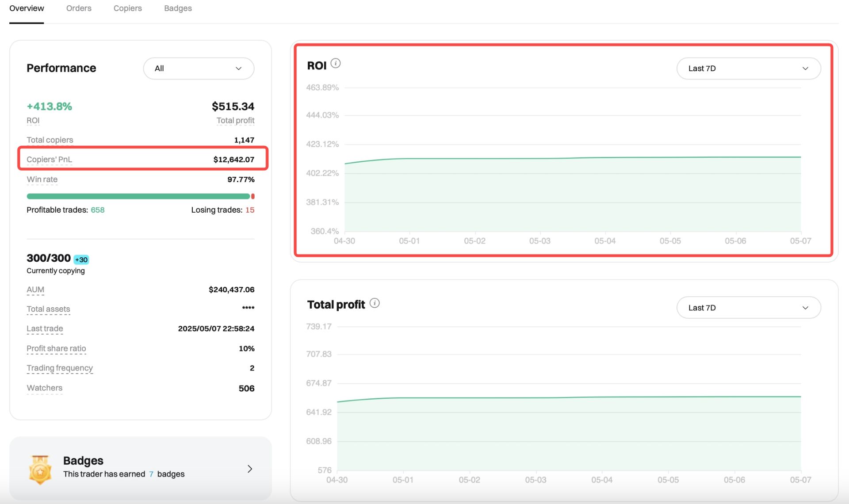Click the +30 copier slots tag
The image size is (849, 504).
(81, 260)
